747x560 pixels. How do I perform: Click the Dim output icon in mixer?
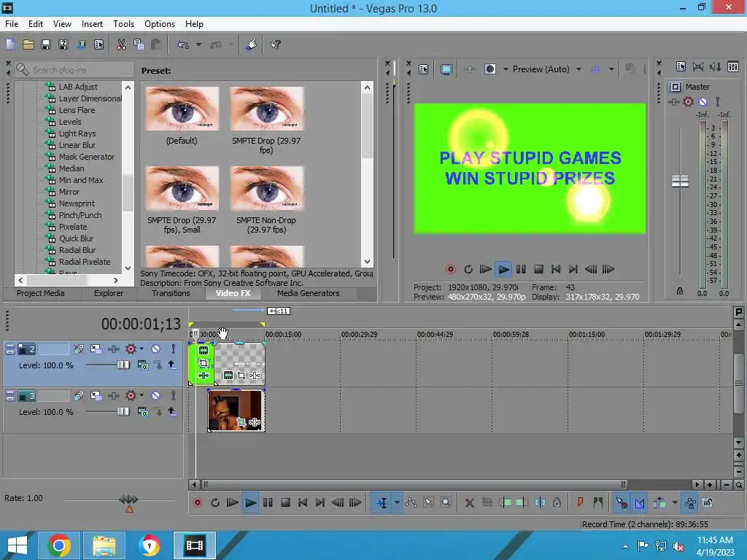tap(716, 66)
